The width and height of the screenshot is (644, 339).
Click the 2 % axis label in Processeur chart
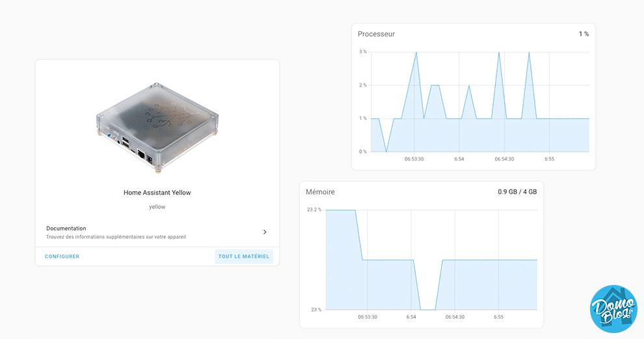363,85
